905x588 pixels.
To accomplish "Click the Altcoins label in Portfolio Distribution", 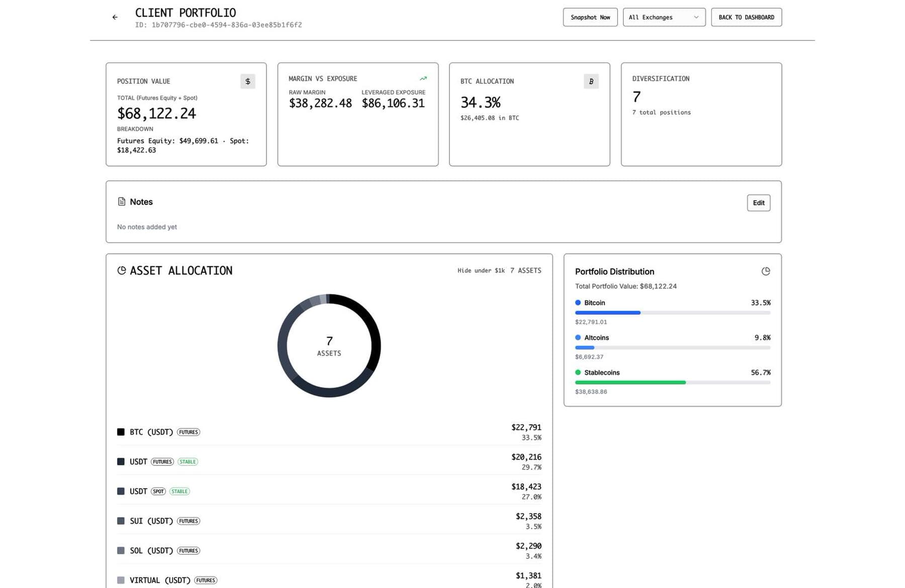I will point(596,338).
